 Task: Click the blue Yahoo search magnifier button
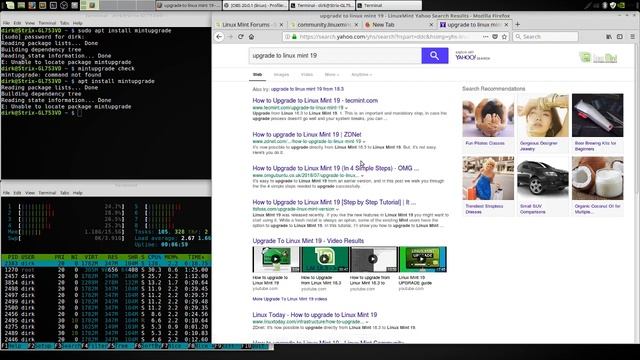435,56
